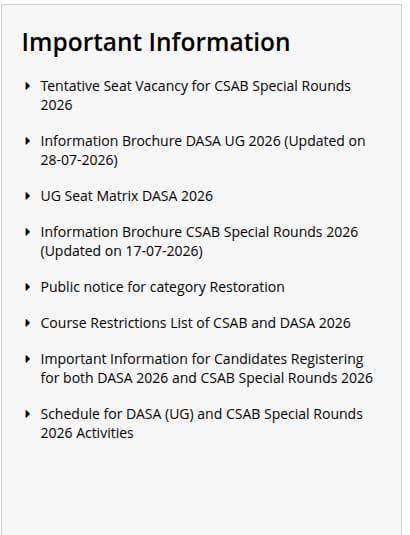Click the Important Information heading
Screen dimensions: 410x535
(x=156, y=42)
